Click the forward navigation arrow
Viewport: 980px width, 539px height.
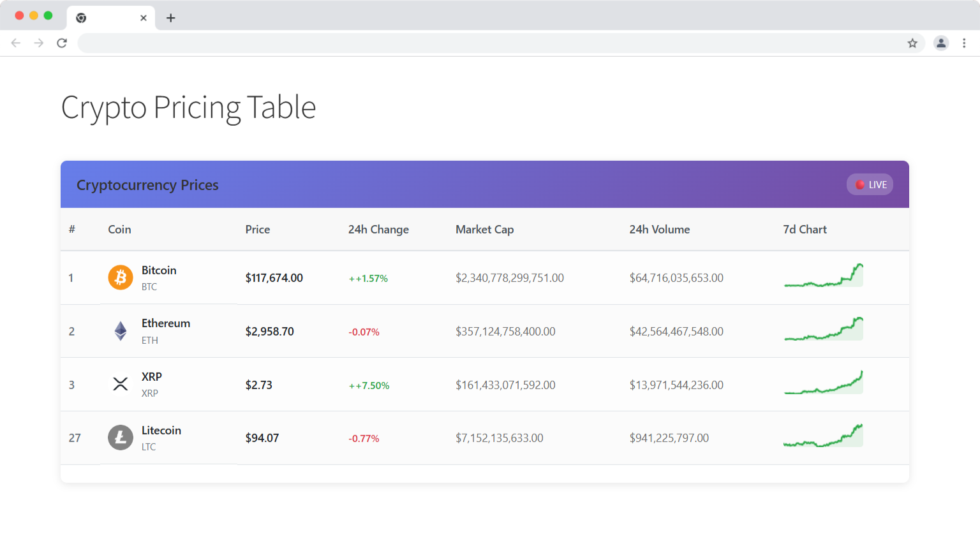click(38, 43)
